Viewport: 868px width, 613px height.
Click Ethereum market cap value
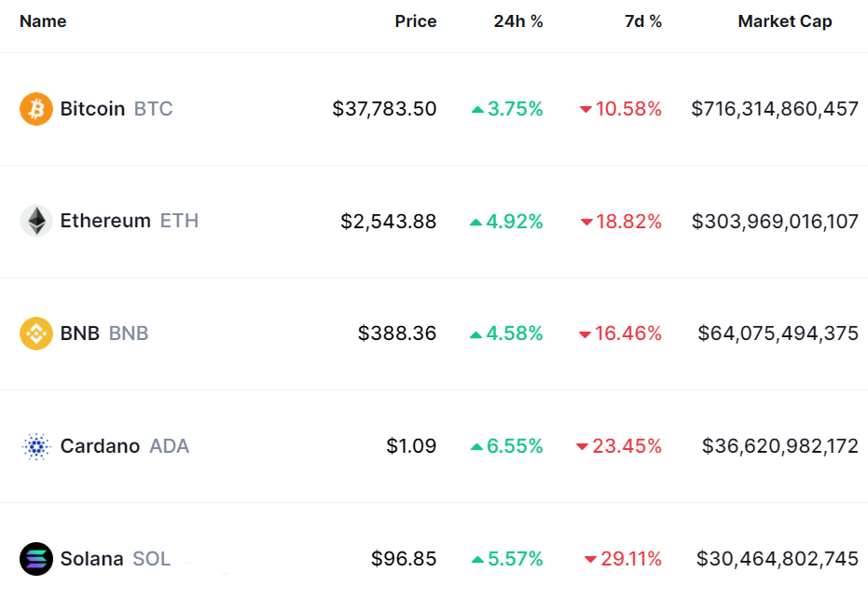775,222
